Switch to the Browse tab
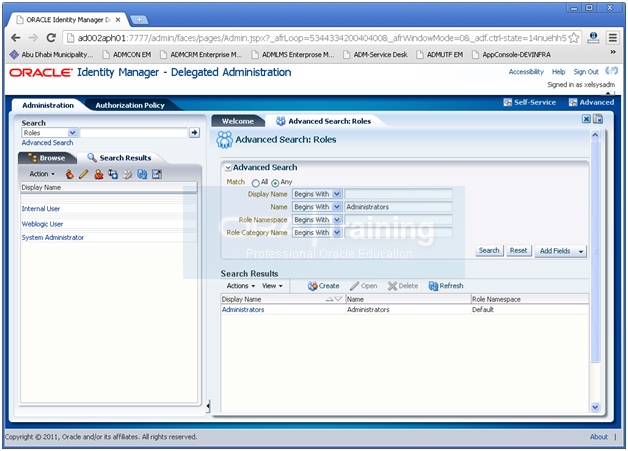Screen dimensions: 628x451 pos(47,158)
